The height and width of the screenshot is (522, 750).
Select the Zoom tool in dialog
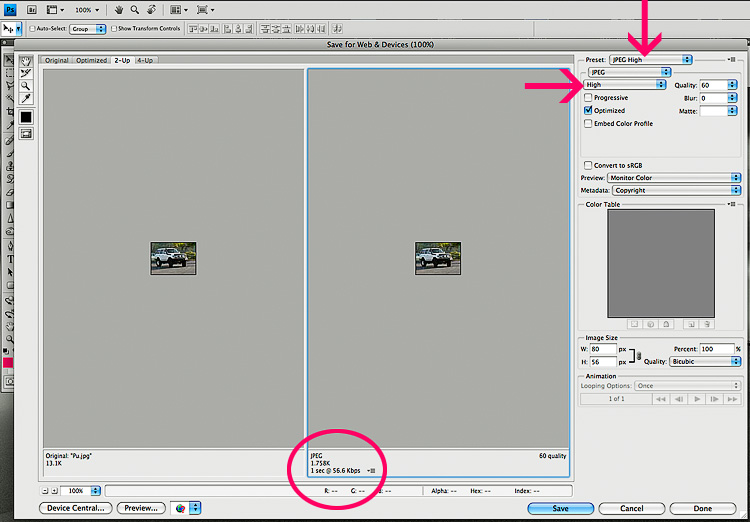[x=26, y=87]
